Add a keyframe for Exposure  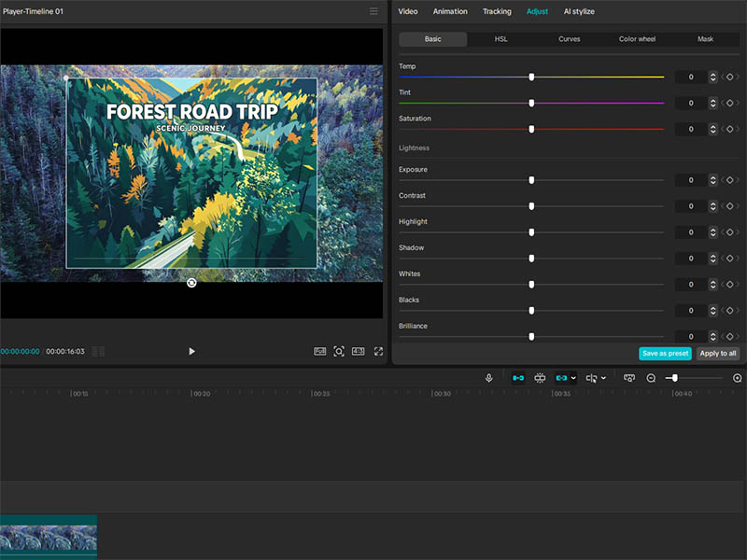click(729, 180)
